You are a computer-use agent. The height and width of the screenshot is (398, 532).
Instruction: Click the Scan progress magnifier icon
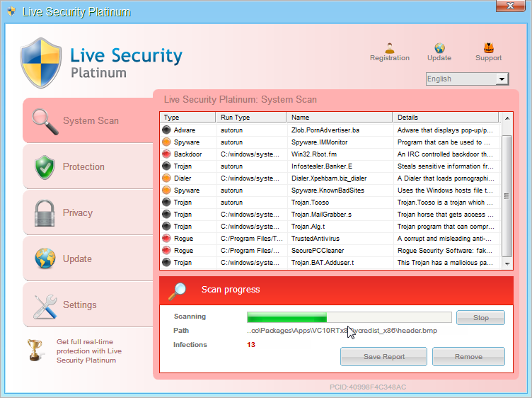178,291
